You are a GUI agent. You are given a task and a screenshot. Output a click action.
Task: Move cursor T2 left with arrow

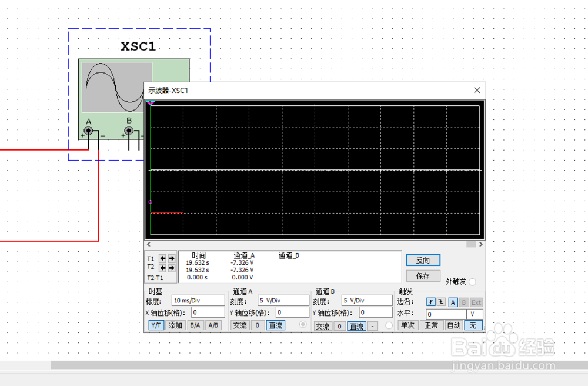point(162,268)
